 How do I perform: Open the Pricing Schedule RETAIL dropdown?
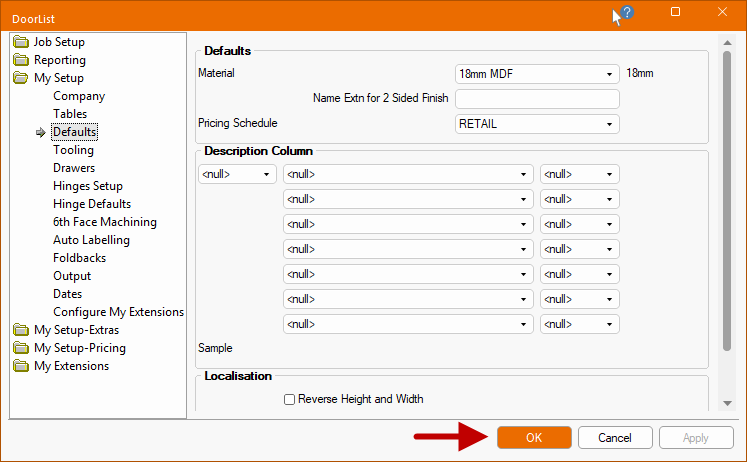coord(537,124)
